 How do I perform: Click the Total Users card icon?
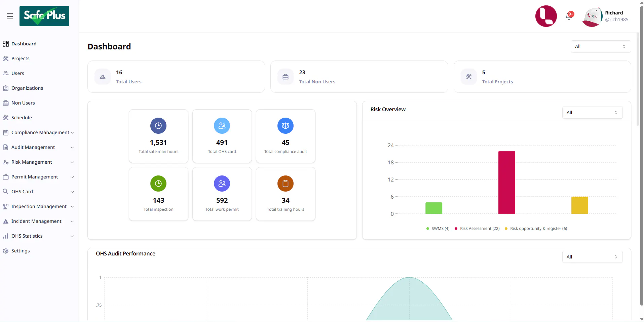coord(103,77)
